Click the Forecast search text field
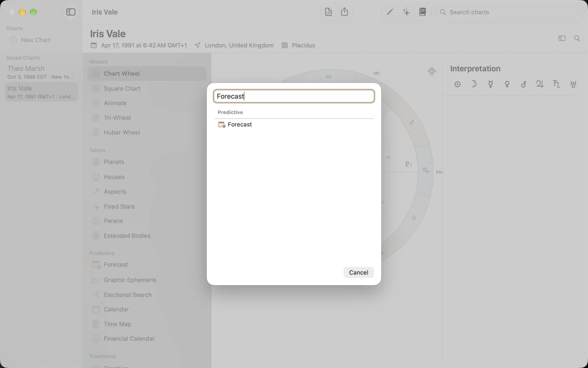 click(294, 96)
